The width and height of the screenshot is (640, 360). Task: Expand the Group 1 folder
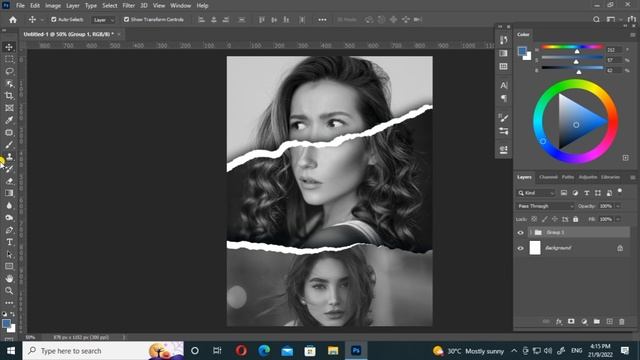click(x=531, y=233)
